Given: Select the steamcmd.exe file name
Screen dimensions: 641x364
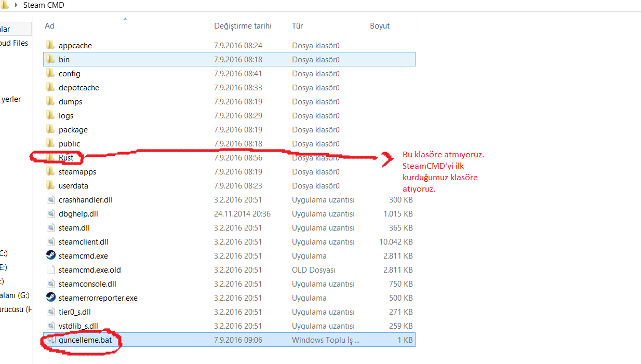Looking at the screenshot, I should tap(83, 256).
